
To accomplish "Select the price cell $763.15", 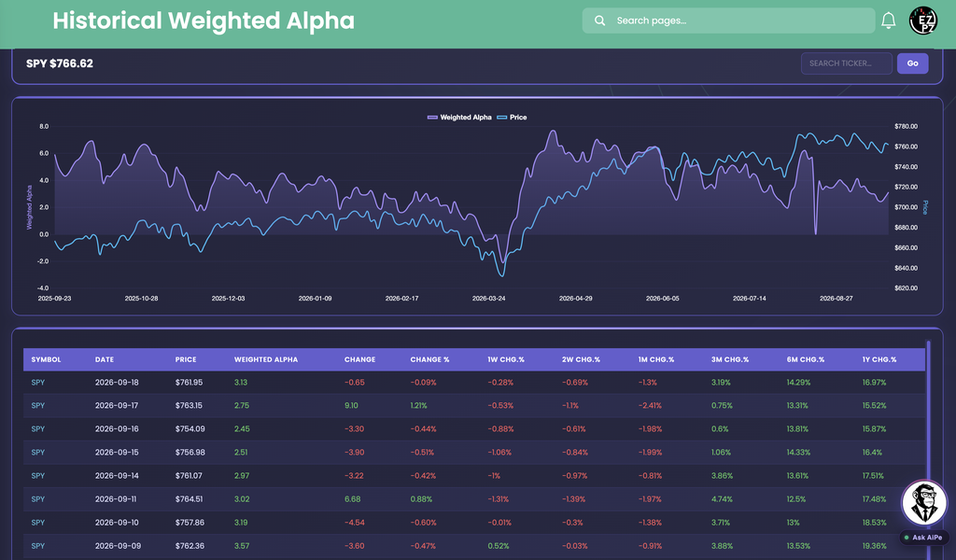I will coord(189,406).
